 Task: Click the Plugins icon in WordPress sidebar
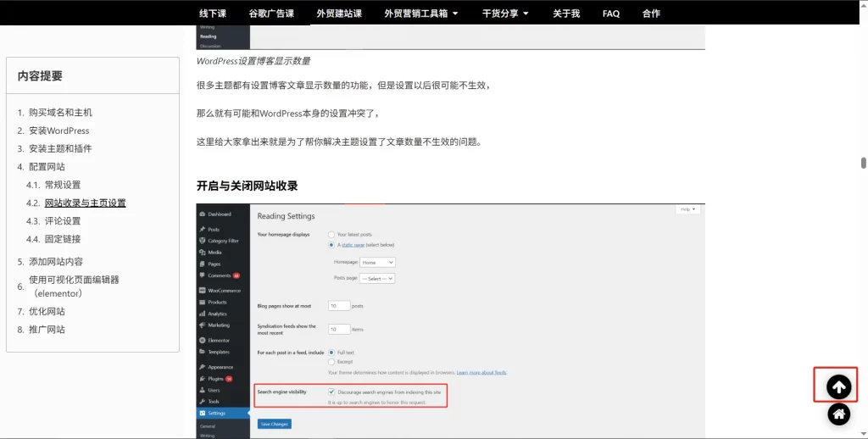[x=202, y=379]
